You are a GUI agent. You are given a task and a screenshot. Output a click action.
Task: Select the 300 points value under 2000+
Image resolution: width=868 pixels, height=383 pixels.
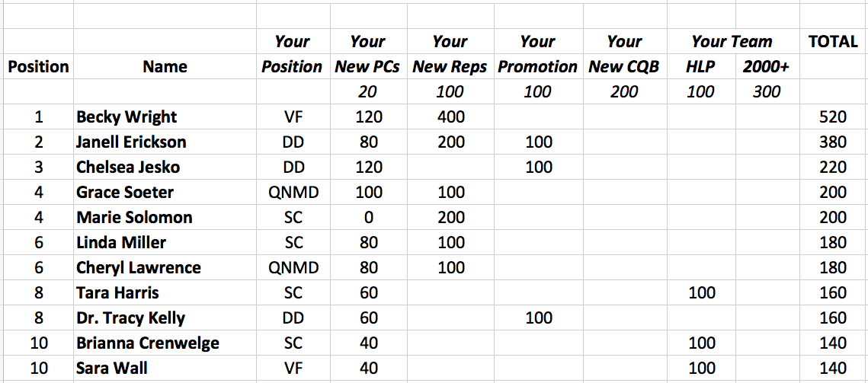pos(766,92)
